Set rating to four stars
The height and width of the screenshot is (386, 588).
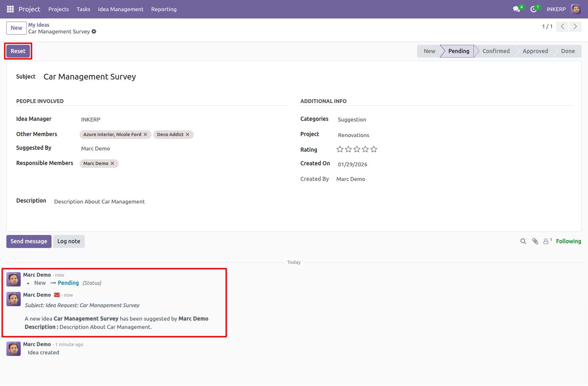point(365,149)
